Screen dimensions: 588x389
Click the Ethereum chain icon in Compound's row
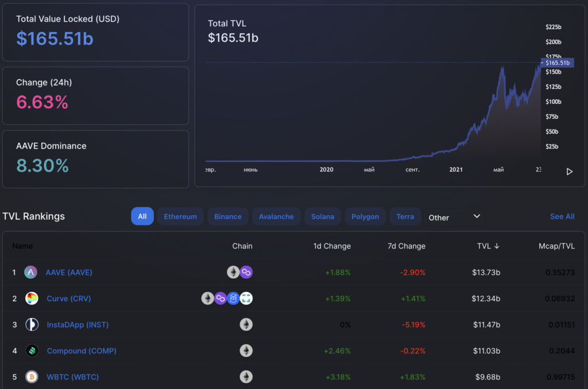click(246, 351)
